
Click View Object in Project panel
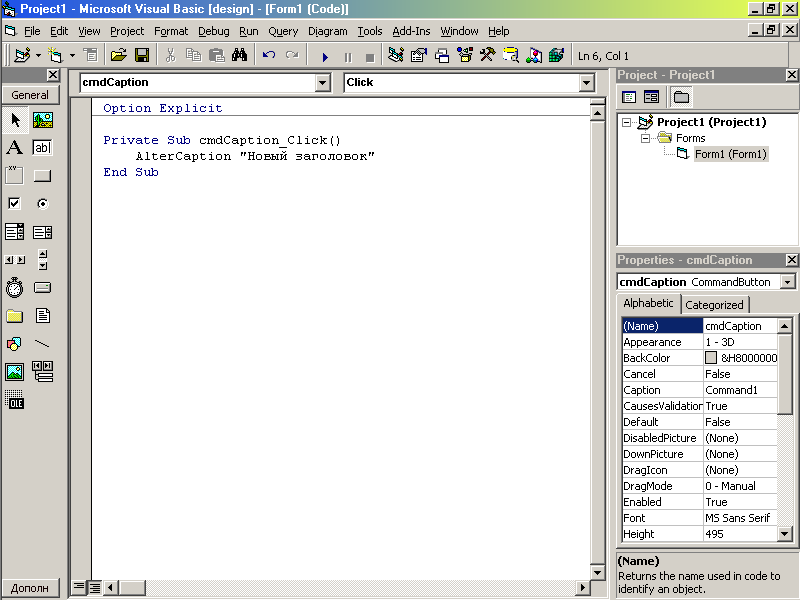click(x=652, y=97)
